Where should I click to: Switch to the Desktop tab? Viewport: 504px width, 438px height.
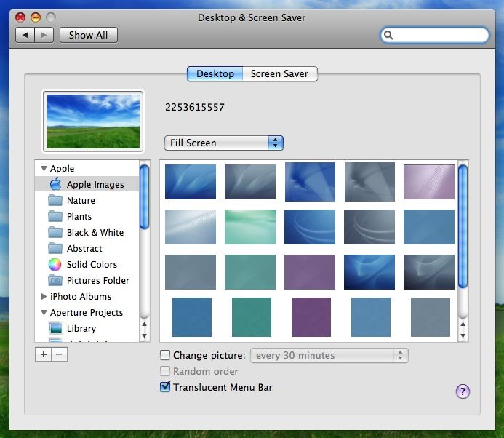point(215,74)
